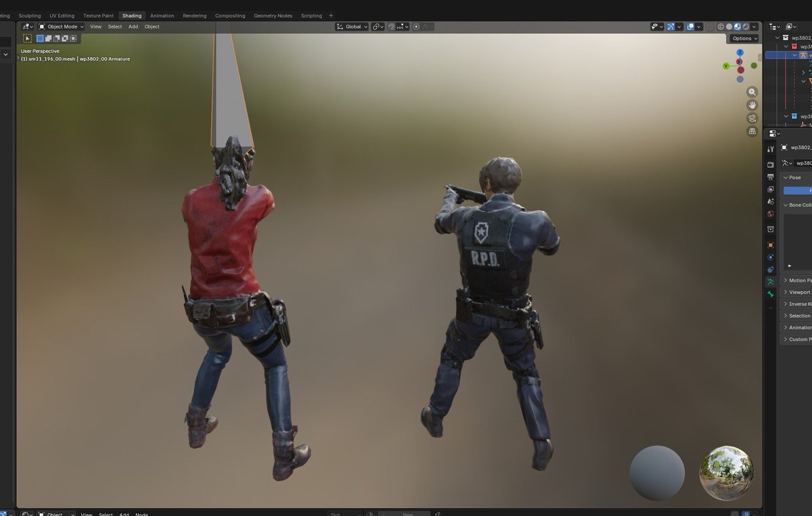Open the Object Mode dropdown

(x=61, y=26)
